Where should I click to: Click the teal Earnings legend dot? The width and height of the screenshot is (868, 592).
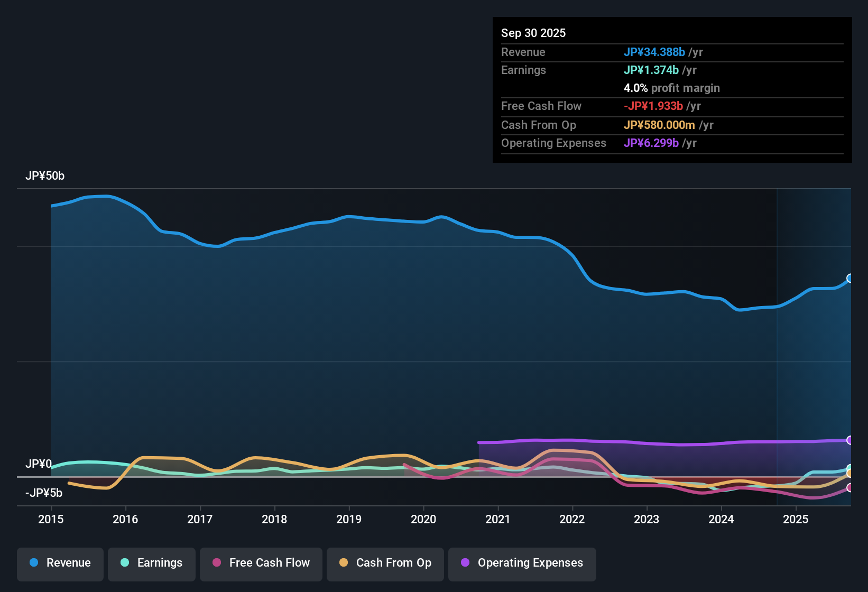coord(125,562)
